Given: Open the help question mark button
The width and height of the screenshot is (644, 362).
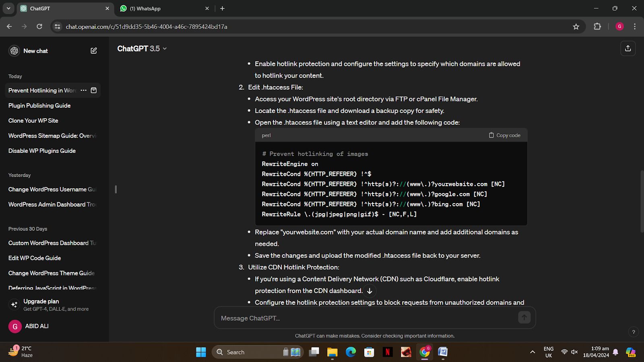Looking at the screenshot, I should click(634, 332).
